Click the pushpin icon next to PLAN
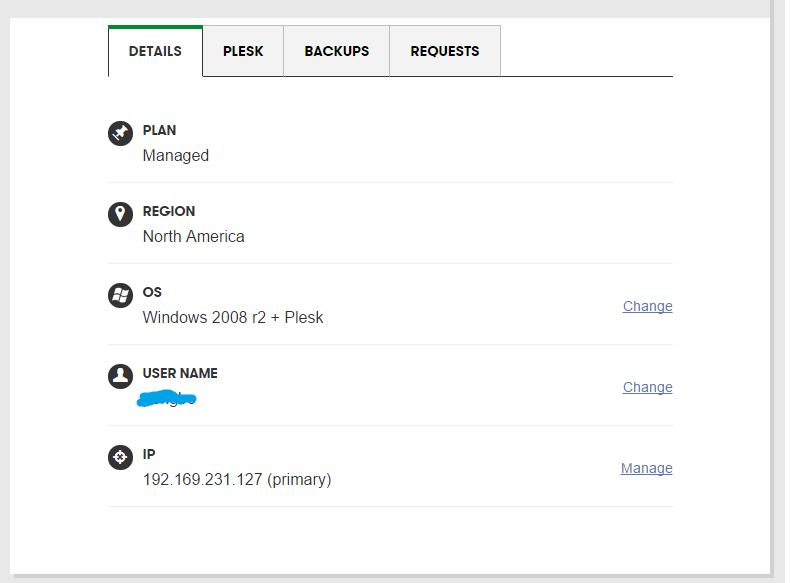The height and width of the screenshot is (583, 795). [120, 133]
